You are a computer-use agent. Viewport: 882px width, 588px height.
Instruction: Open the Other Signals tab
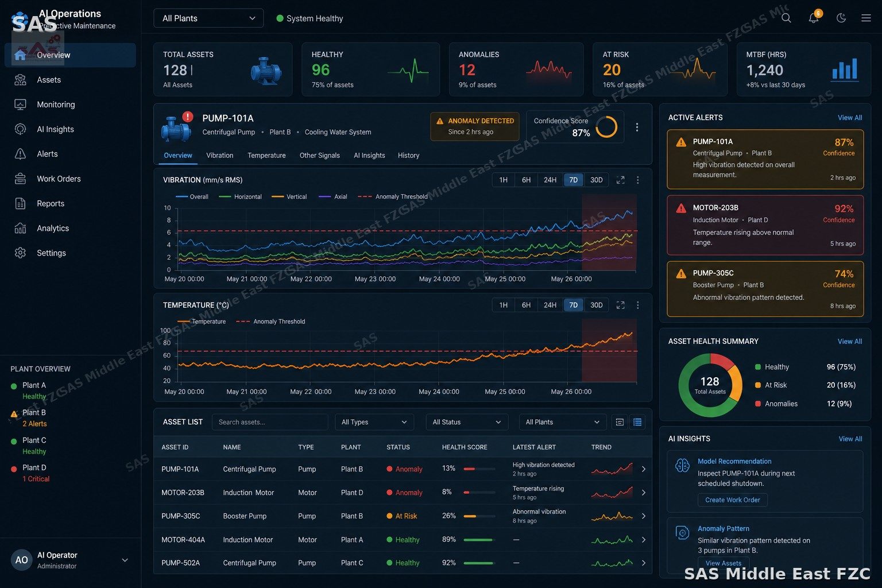pos(320,156)
